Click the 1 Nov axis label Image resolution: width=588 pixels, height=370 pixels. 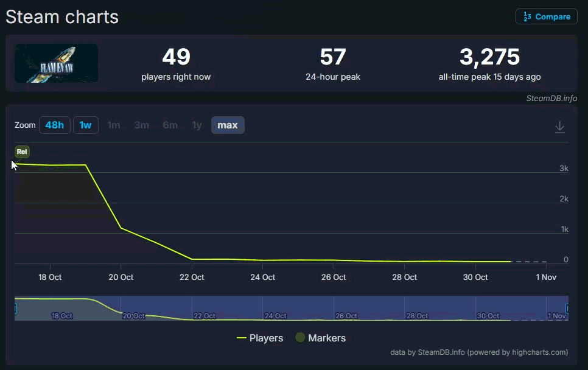tap(546, 277)
